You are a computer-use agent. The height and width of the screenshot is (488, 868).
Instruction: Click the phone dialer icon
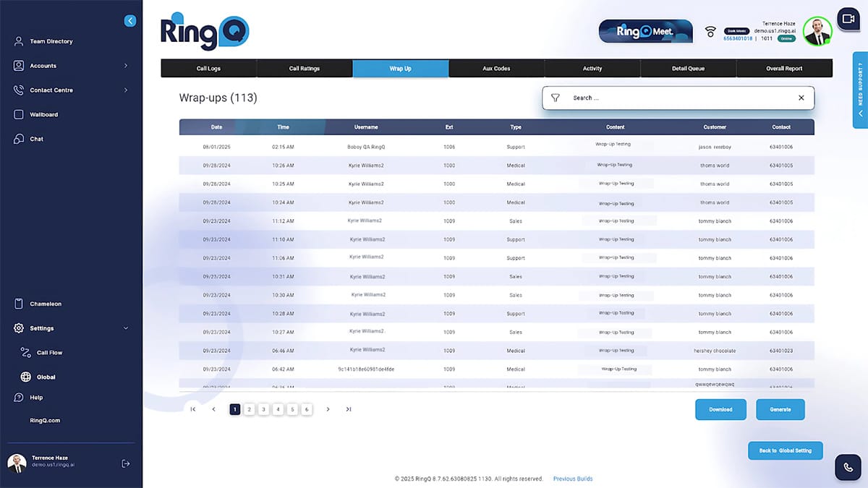coord(847,467)
